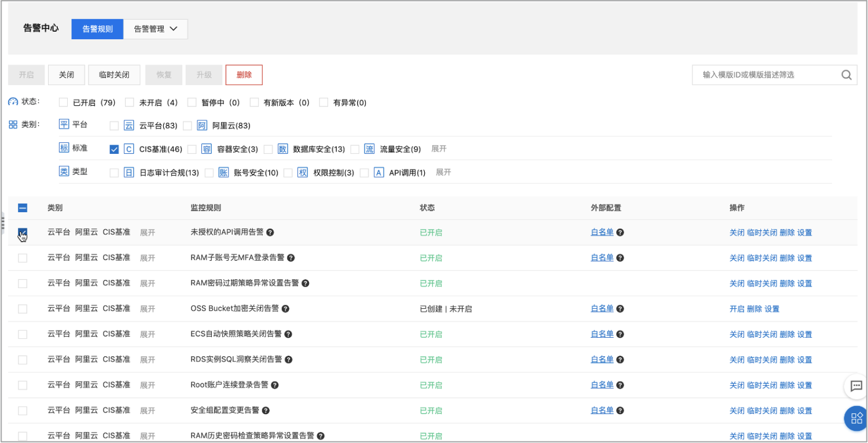
Task: Toggle the table header select-all checkbox
Action: click(23, 208)
